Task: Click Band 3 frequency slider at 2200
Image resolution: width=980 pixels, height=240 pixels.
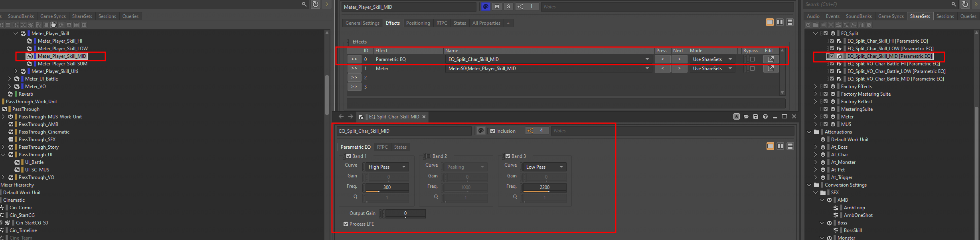Action: click(544, 187)
